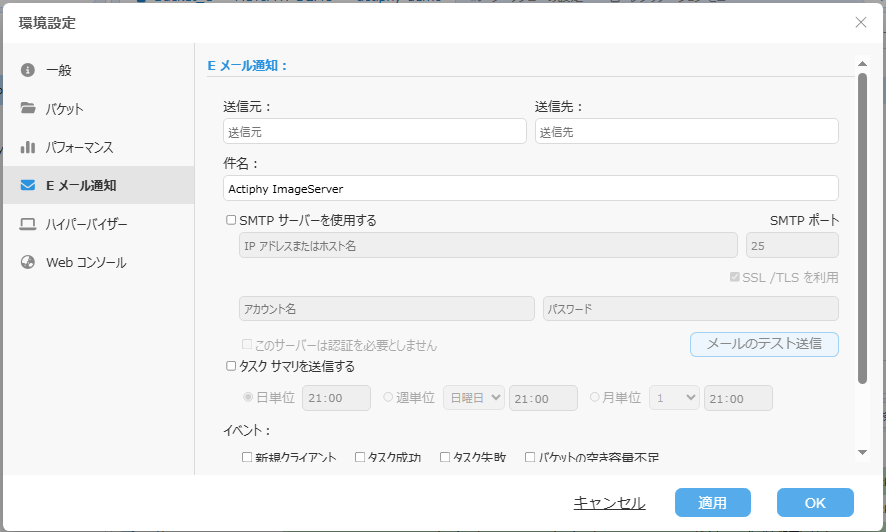Open the 日曜日 weekday dropdown
Screen dimensions: 886x532
474,398
